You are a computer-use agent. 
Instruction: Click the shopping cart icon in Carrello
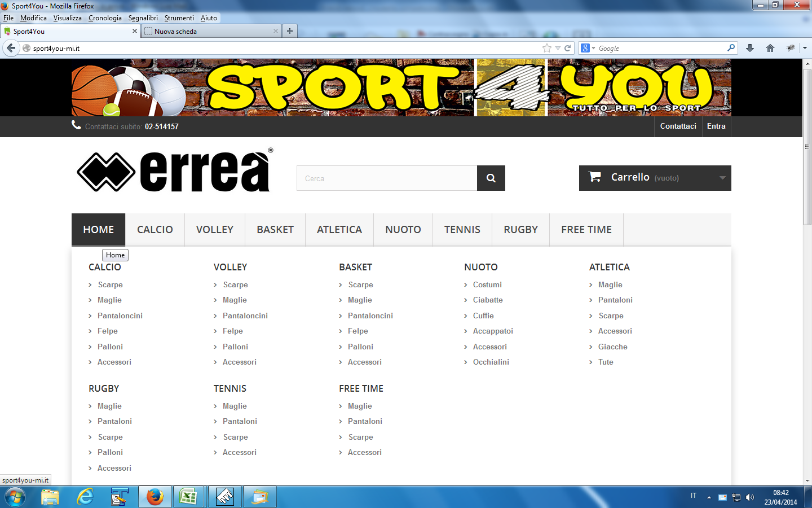(x=594, y=177)
